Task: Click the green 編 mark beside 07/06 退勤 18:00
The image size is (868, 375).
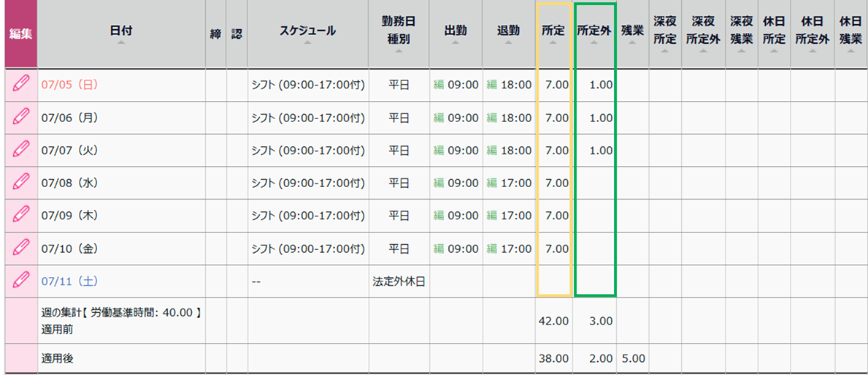Action: click(492, 118)
